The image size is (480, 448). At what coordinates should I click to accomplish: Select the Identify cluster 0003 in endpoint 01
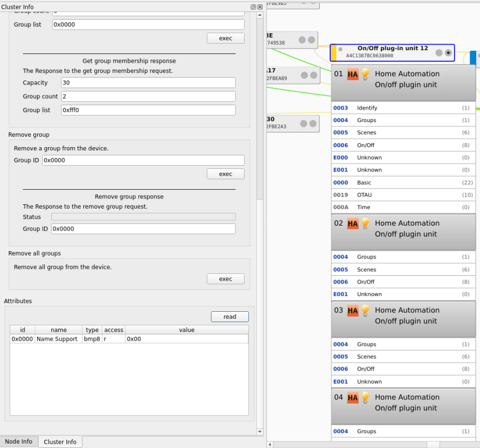[404, 108]
